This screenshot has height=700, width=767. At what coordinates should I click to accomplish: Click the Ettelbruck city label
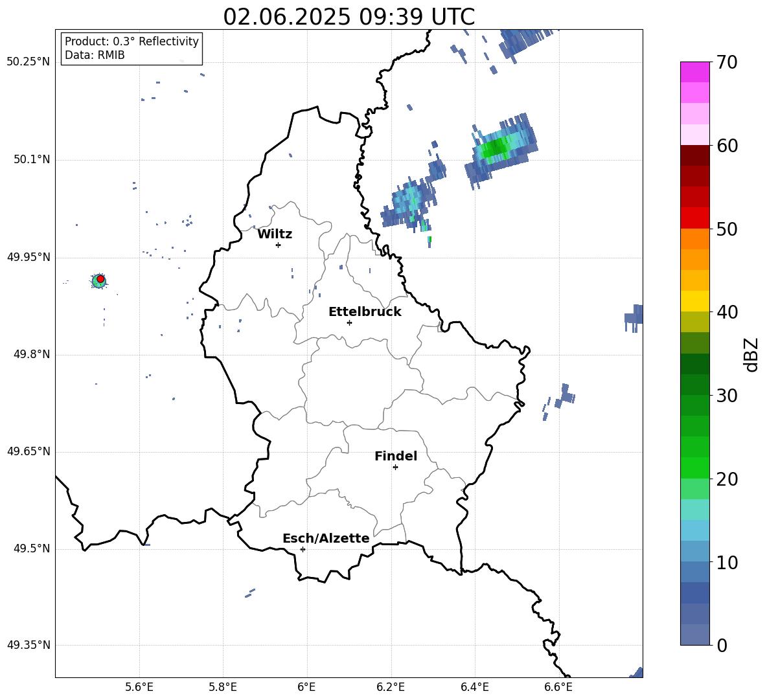point(365,312)
